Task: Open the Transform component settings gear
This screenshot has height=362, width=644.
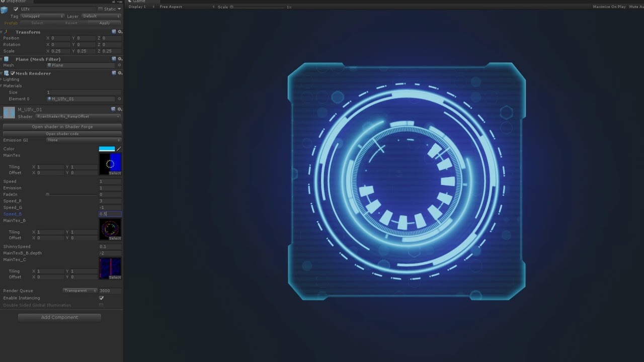Action: click(x=120, y=32)
